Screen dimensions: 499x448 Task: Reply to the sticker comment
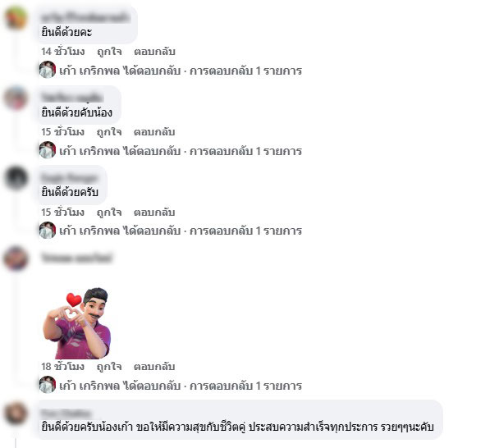pos(154,367)
